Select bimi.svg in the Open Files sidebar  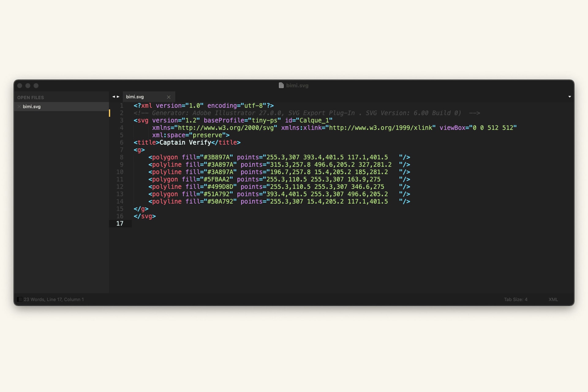tap(61, 107)
